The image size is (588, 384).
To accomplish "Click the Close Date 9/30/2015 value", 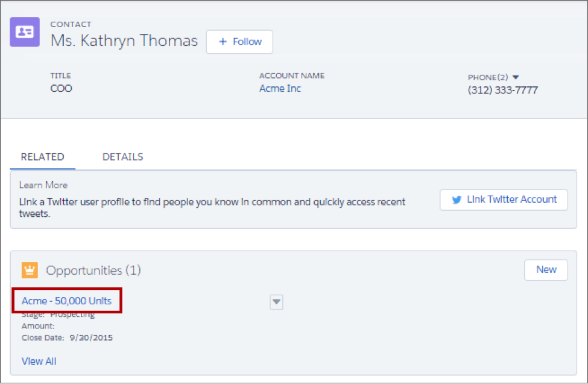I will (91, 338).
